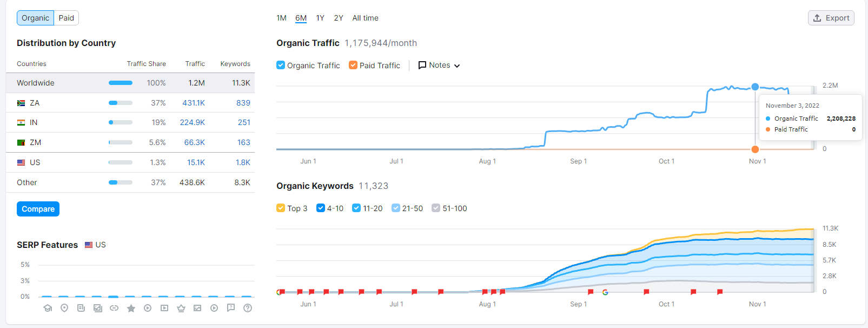Open the Notes dropdown
868x328 pixels.
click(439, 65)
